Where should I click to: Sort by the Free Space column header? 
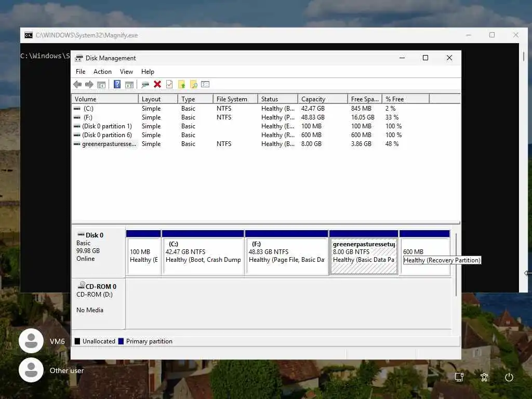pyautogui.click(x=365, y=99)
